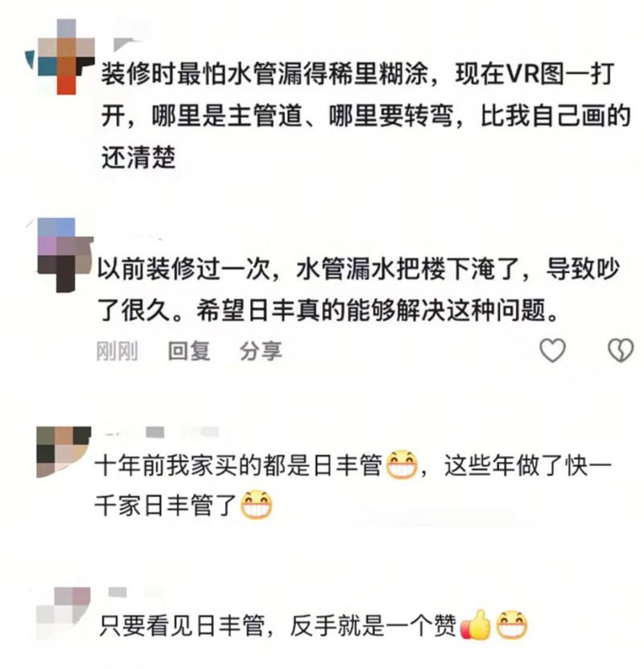Open the second commenter's purple avatar
The width and height of the screenshot is (644, 669).
click(63, 254)
